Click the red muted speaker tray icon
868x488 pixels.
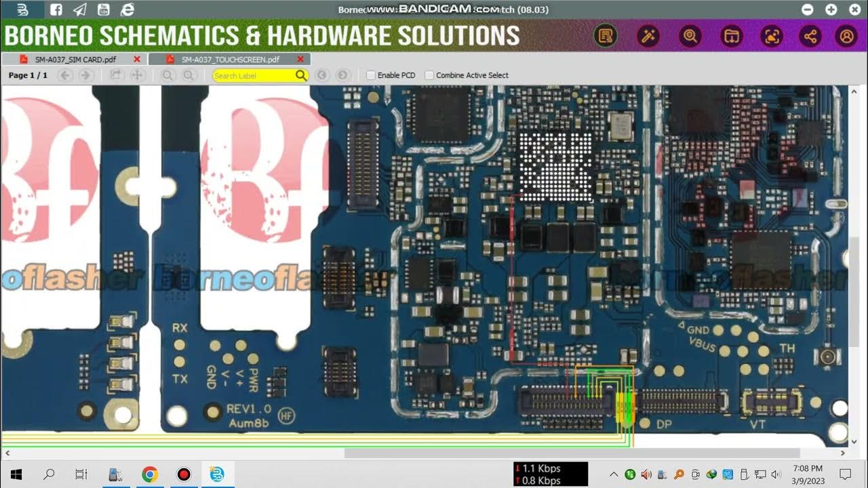click(646, 474)
